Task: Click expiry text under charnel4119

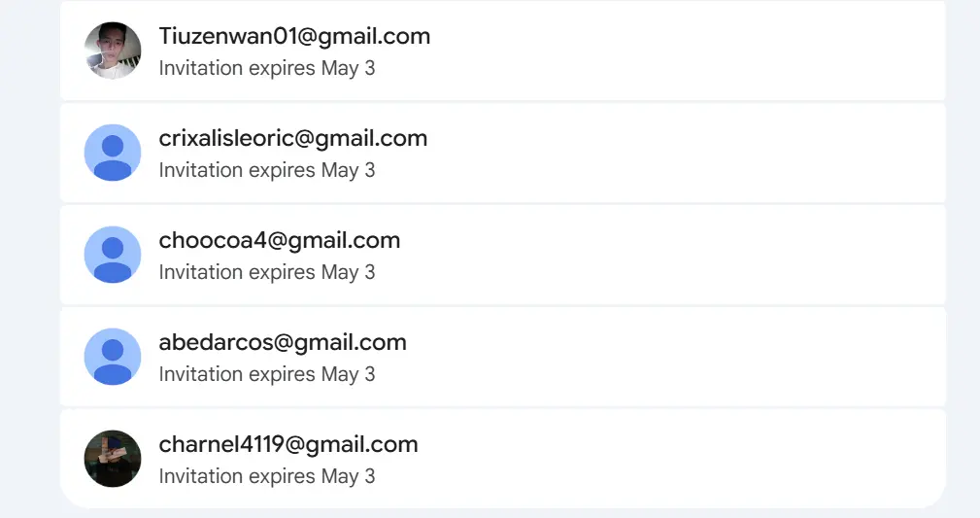Action: point(267,476)
